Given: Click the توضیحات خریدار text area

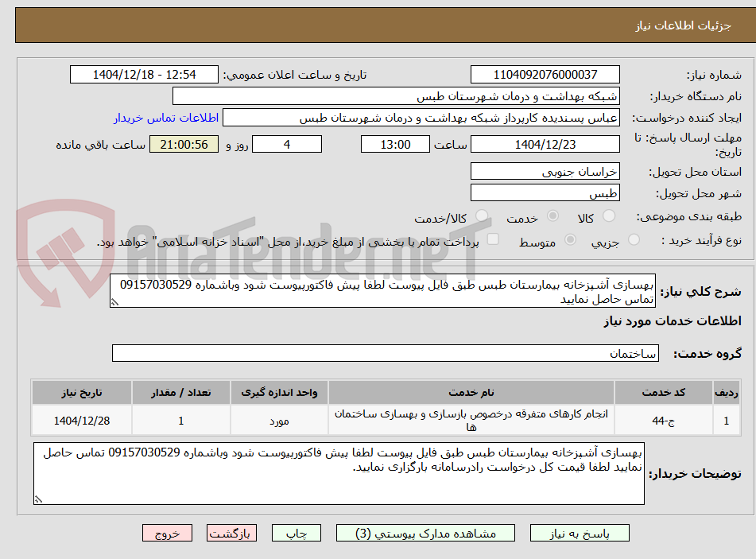Looking at the screenshot, I should pyautogui.click(x=339, y=473).
